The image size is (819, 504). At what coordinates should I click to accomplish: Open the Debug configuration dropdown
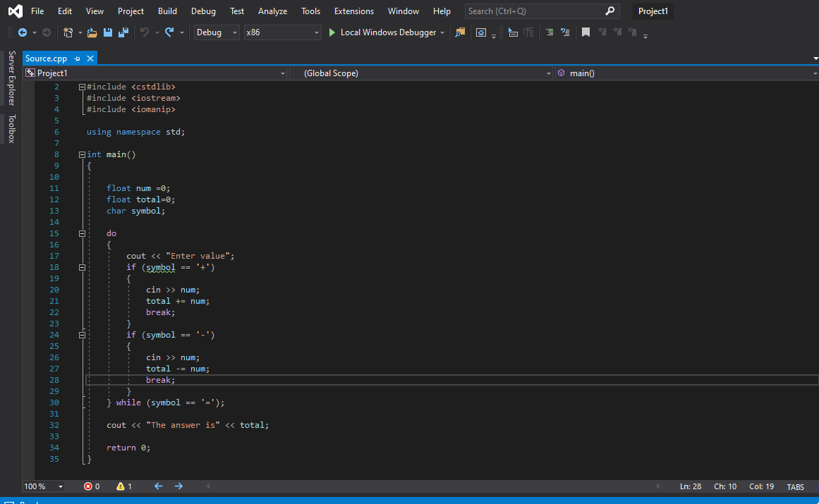point(217,32)
